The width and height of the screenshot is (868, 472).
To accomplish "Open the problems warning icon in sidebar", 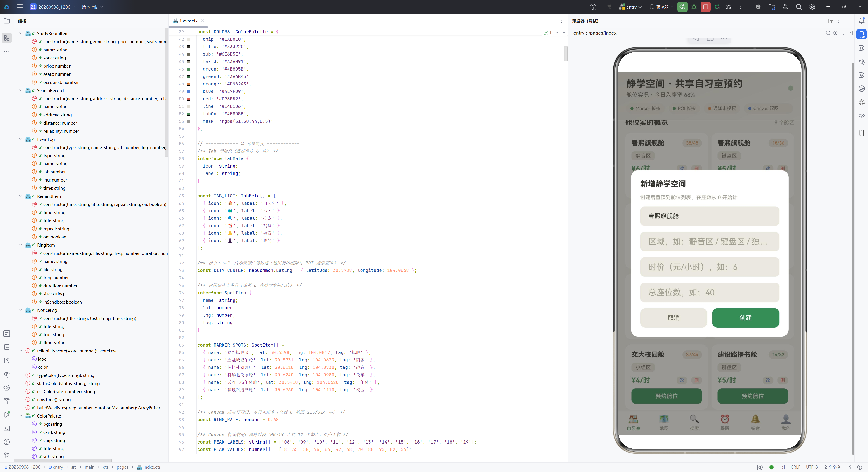I will point(7,442).
